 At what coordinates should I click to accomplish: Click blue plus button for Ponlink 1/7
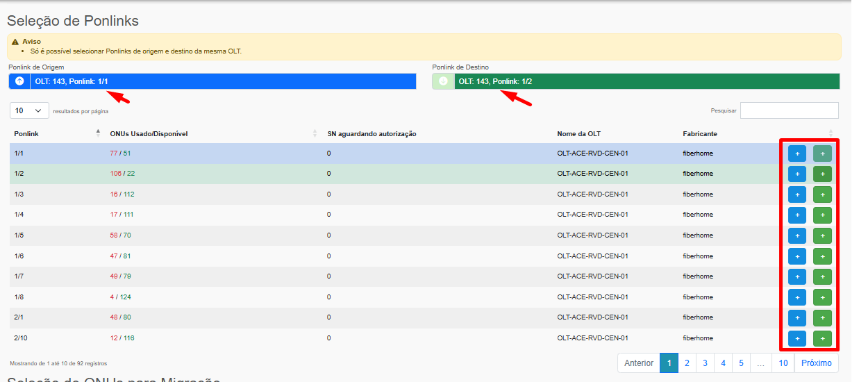pyautogui.click(x=796, y=277)
